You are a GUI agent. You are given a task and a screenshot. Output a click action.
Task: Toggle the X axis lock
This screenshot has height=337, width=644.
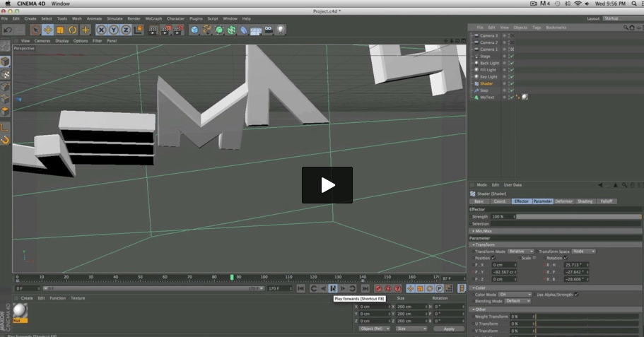click(x=101, y=30)
